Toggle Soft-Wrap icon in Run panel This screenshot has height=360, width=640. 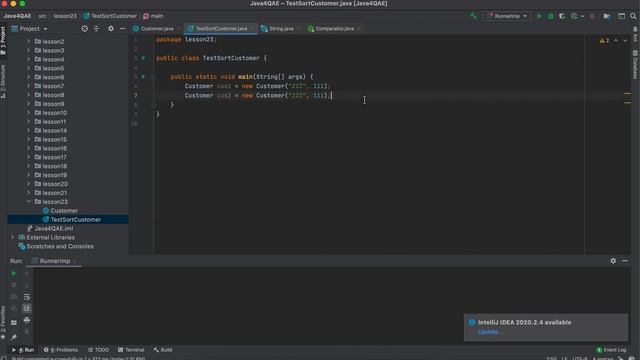coord(27,297)
